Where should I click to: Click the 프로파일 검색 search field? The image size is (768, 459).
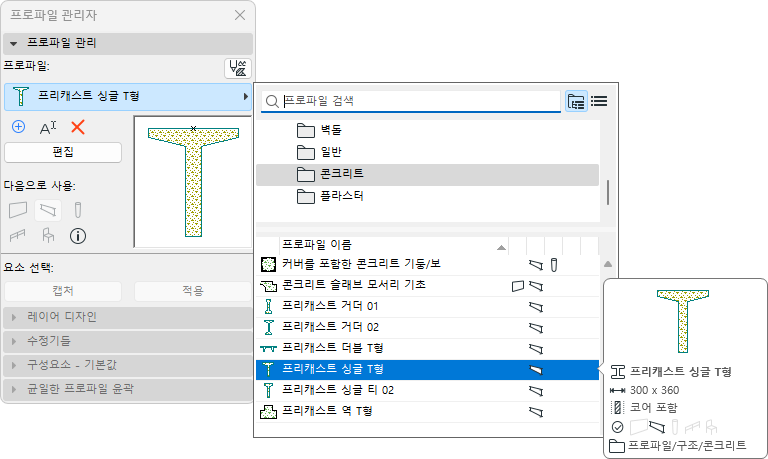coord(410,101)
